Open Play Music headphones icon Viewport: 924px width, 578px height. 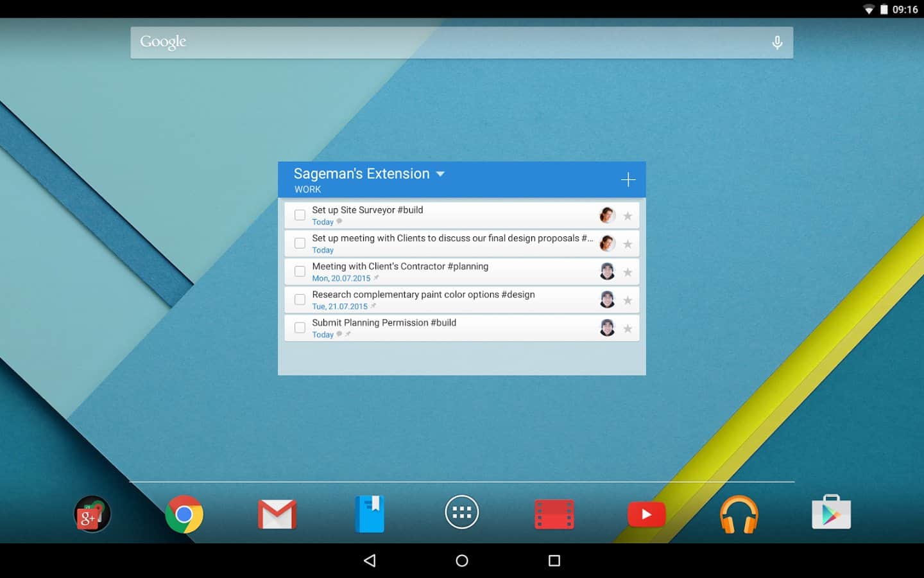coord(739,514)
